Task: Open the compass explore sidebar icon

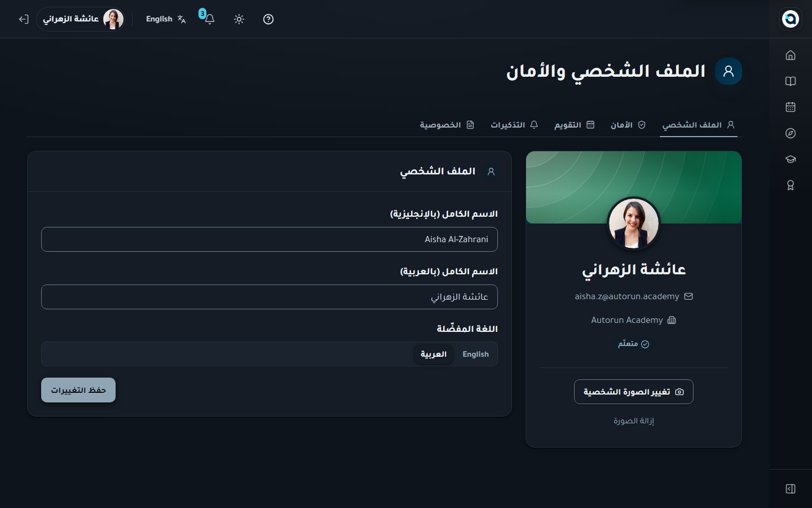Action: tap(790, 133)
